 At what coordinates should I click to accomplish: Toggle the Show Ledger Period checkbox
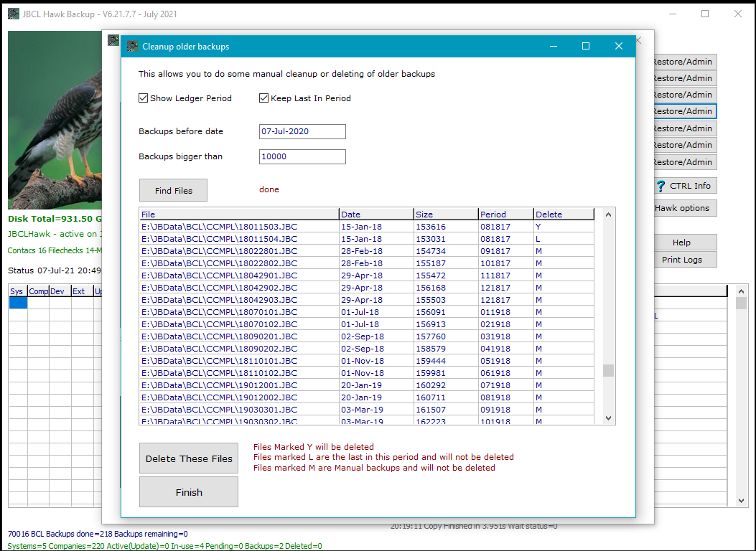(144, 98)
